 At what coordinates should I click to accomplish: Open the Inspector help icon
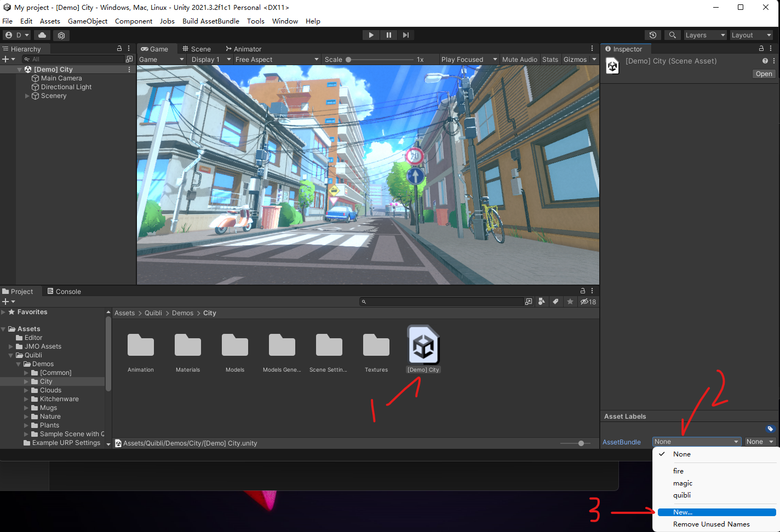(765, 61)
